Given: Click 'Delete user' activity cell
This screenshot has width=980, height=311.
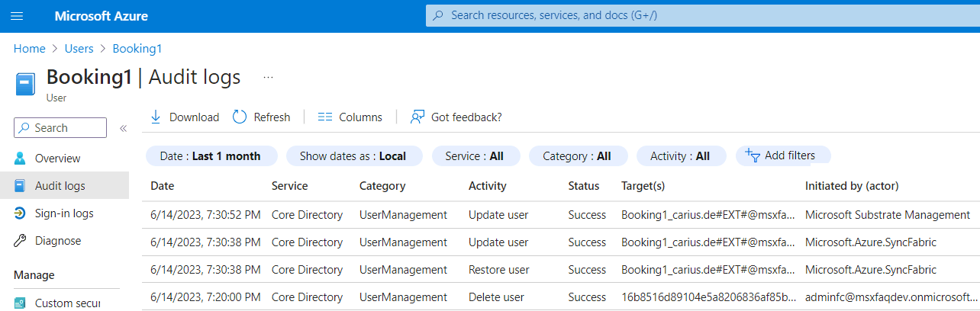Looking at the screenshot, I should (496, 297).
